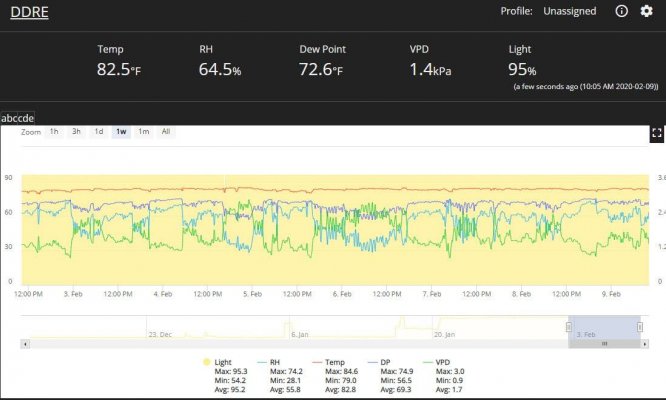
Task: Toggle the DP legend entry
Action: pos(379,362)
